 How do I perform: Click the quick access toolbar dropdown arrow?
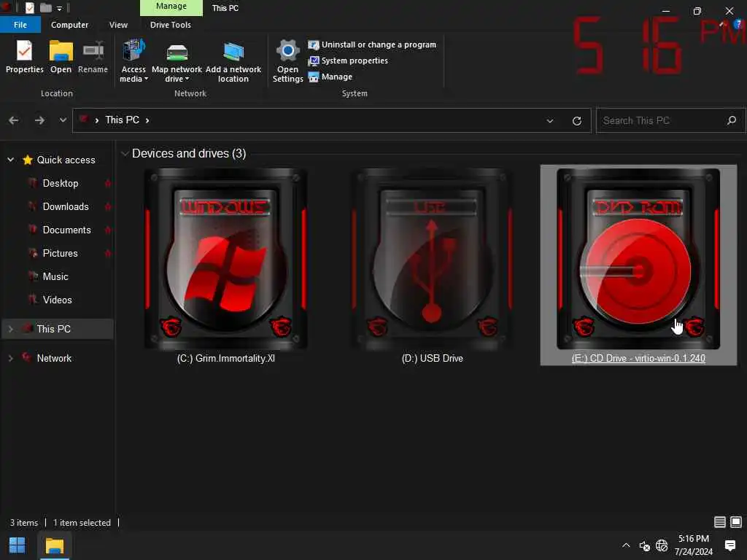click(60, 8)
